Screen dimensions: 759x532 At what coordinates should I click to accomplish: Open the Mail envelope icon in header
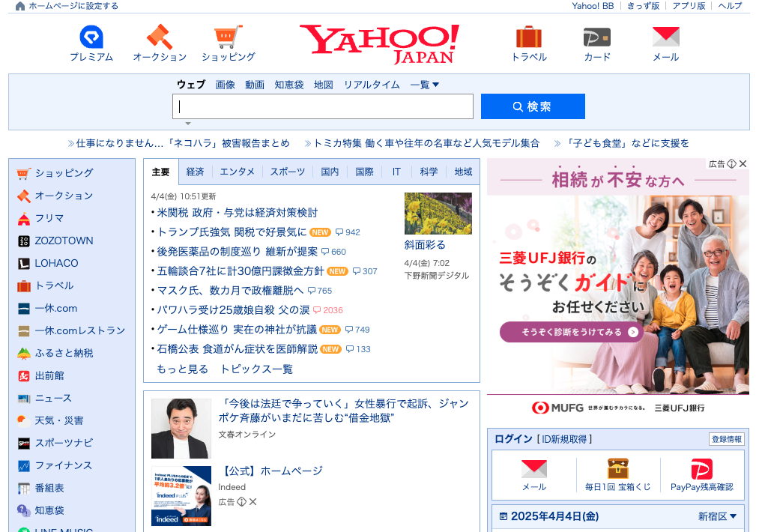pyautogui.click(x=665, y=37)
